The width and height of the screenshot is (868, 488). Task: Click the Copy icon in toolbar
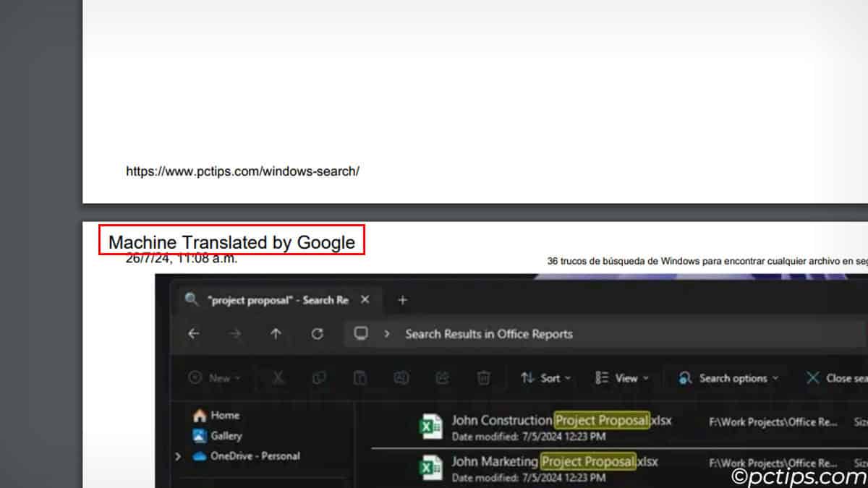coord(319,378)
